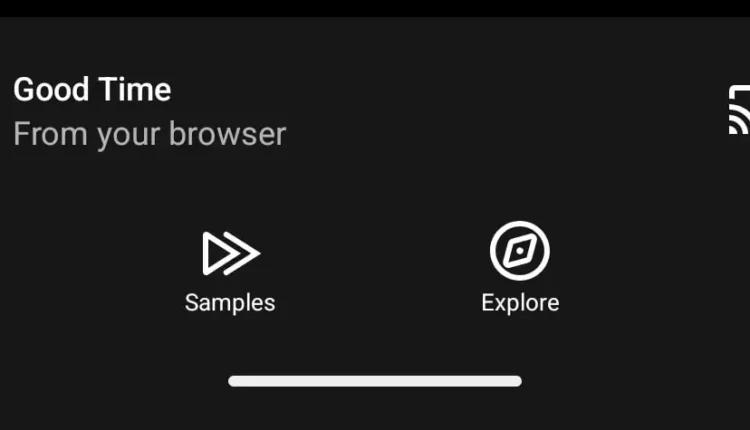Switch to Explore in bottom navigation

520,268
